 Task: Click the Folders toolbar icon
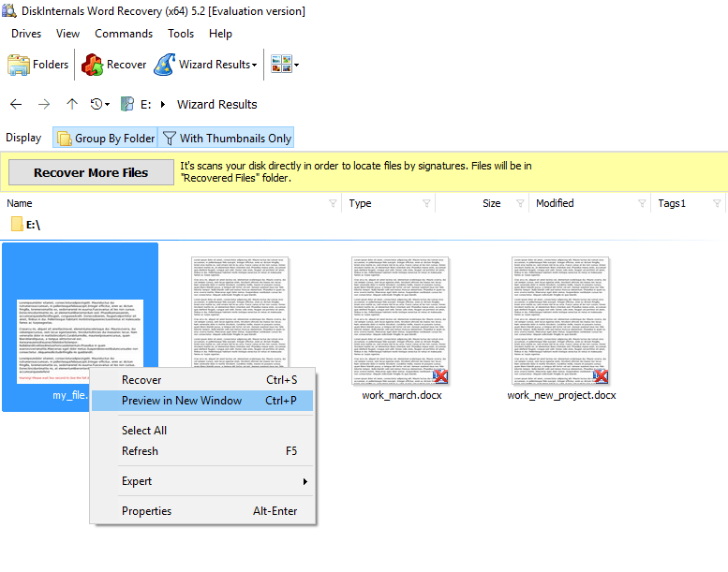[x=20, y=65]
